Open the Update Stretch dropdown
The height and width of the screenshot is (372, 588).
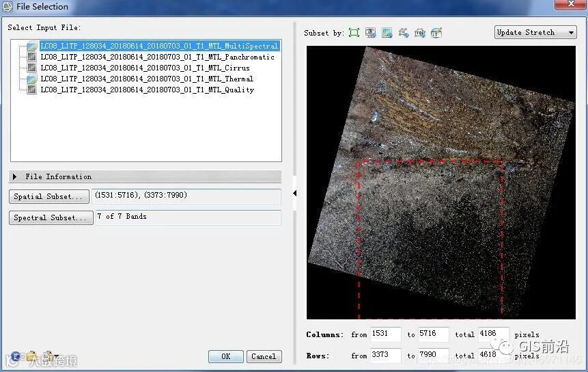[x=535, y=32]
